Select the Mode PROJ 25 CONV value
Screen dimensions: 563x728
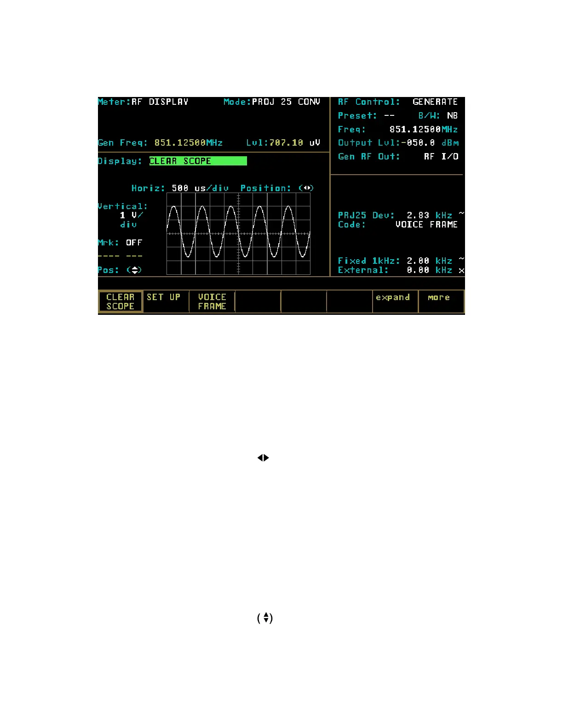click(286, 102)
